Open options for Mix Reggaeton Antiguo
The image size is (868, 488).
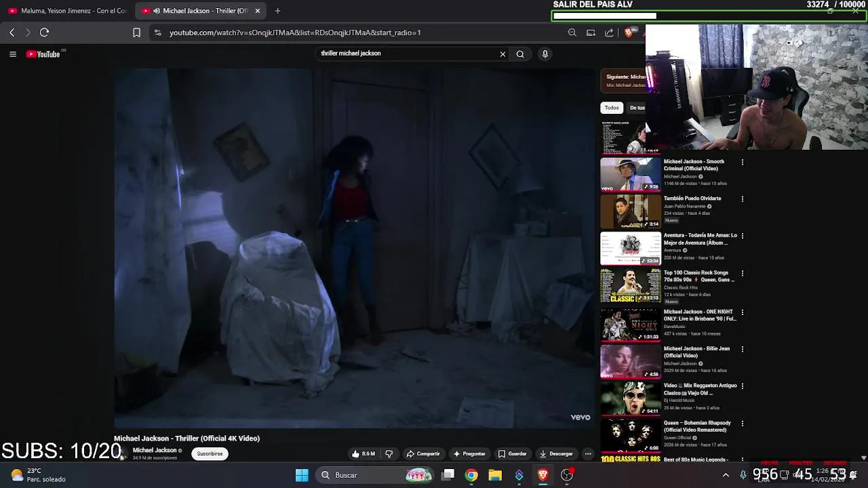(743, 386)
